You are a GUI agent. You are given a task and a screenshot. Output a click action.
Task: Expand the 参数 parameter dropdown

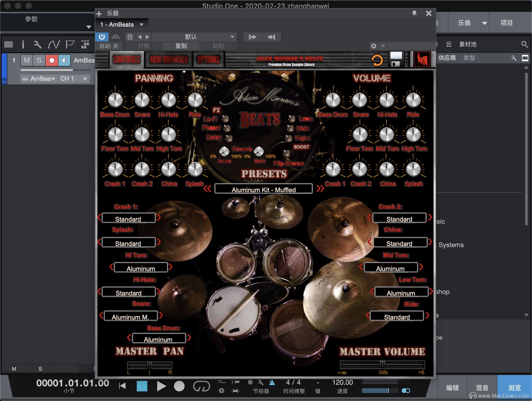(89, 27)
